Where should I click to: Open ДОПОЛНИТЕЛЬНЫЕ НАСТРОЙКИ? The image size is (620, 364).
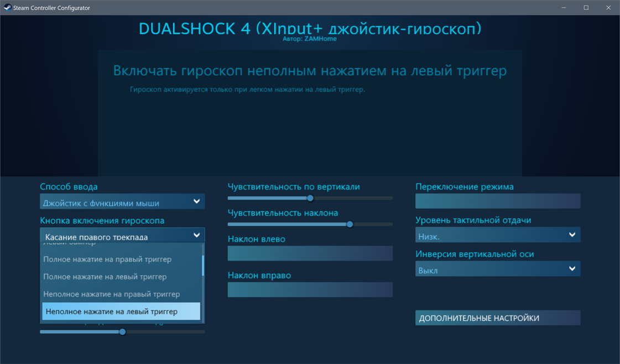pos(498,318)
